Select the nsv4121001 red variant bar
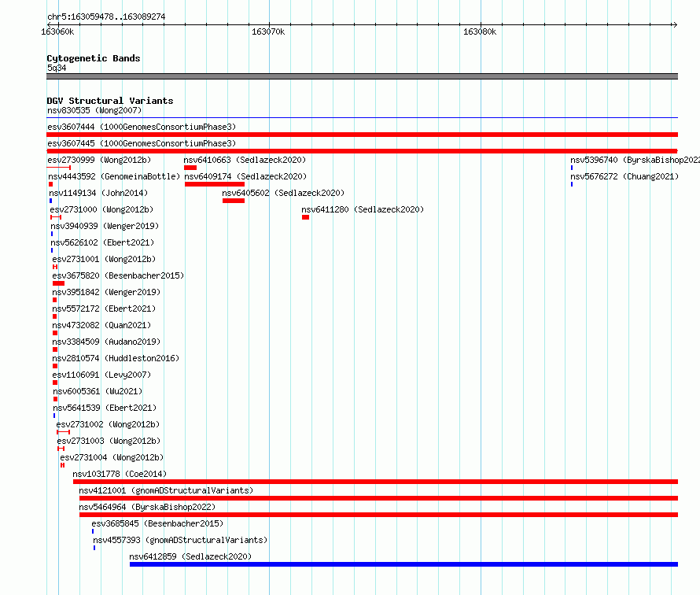The image size is (700, 595). (x=378, y=498)
